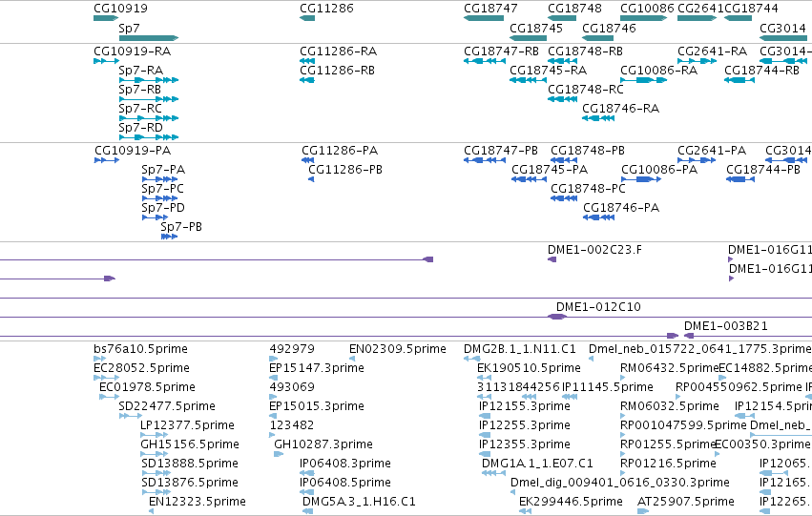
Task: Click transcript CG10919-RA
Action: pos(132,52)
